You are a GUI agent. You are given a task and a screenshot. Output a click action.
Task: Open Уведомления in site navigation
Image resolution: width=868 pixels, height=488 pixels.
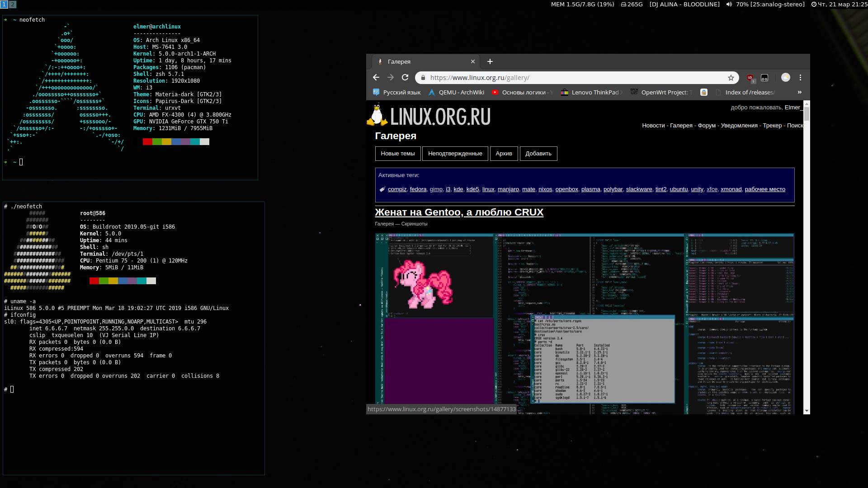pos(739,126)
